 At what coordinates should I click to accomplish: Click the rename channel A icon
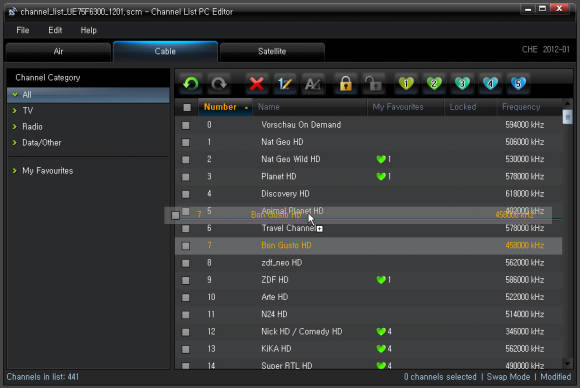point(313,84)
